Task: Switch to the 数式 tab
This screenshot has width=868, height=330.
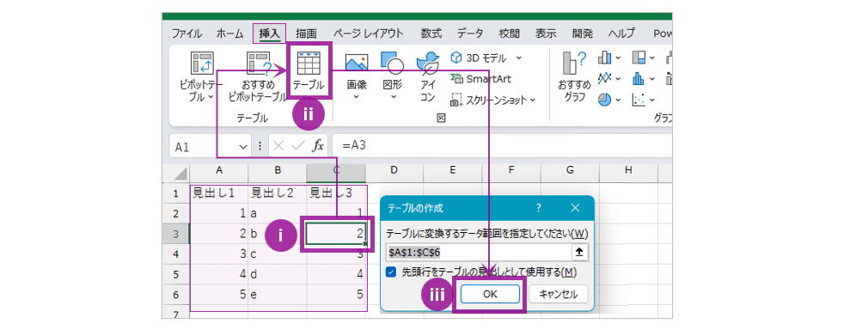Action: (x=431, y=34)
